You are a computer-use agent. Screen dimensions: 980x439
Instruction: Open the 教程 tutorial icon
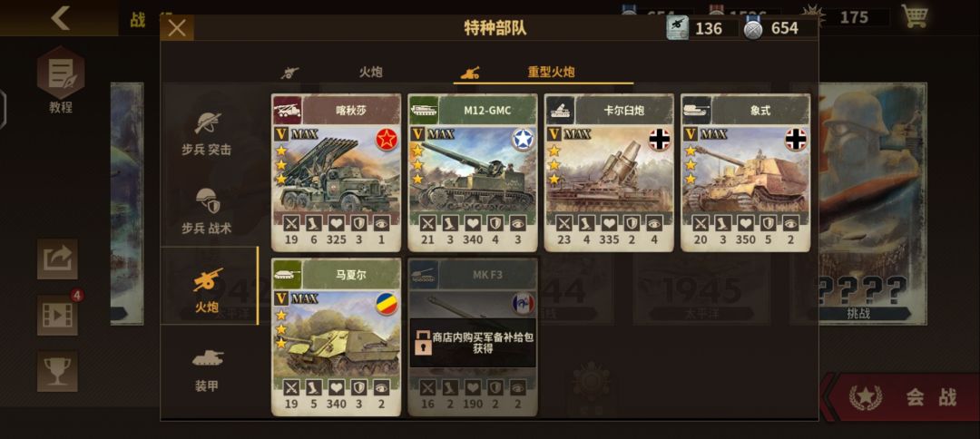(x=61, y=80)
